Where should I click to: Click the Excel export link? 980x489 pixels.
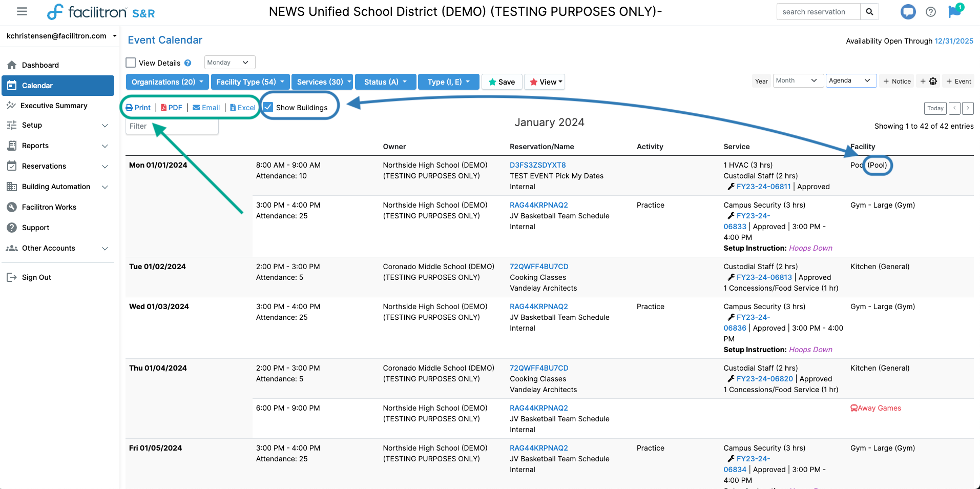coord(243,108)
